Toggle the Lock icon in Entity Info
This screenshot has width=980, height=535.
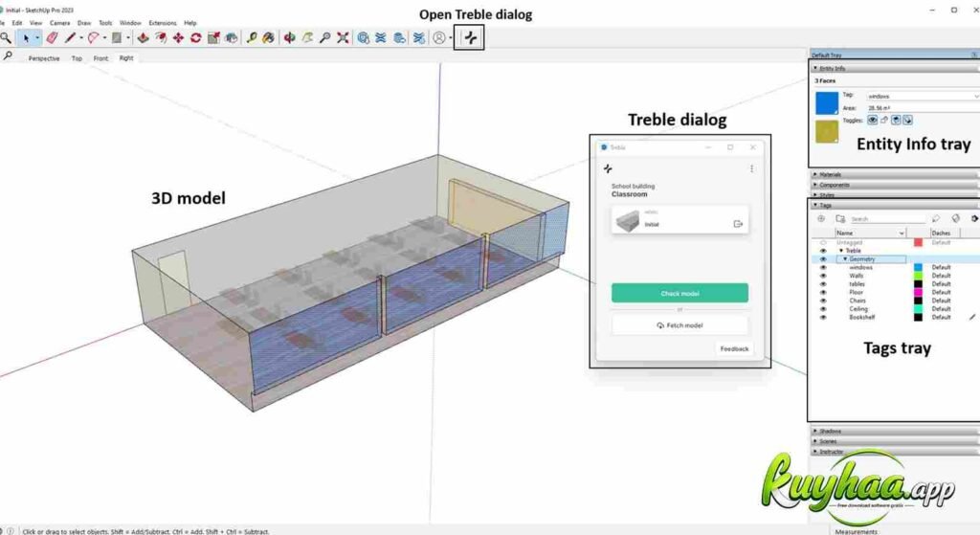tap(884, 120)
